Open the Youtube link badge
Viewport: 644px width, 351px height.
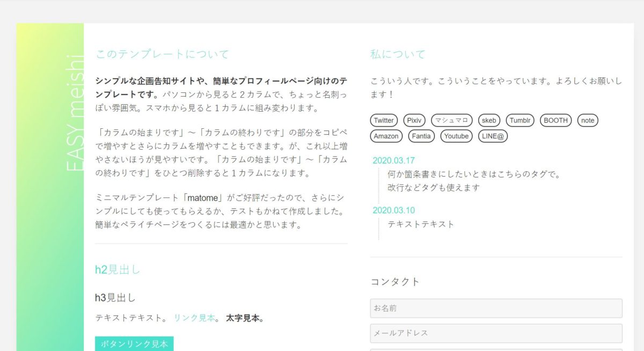tap(456, 136)
